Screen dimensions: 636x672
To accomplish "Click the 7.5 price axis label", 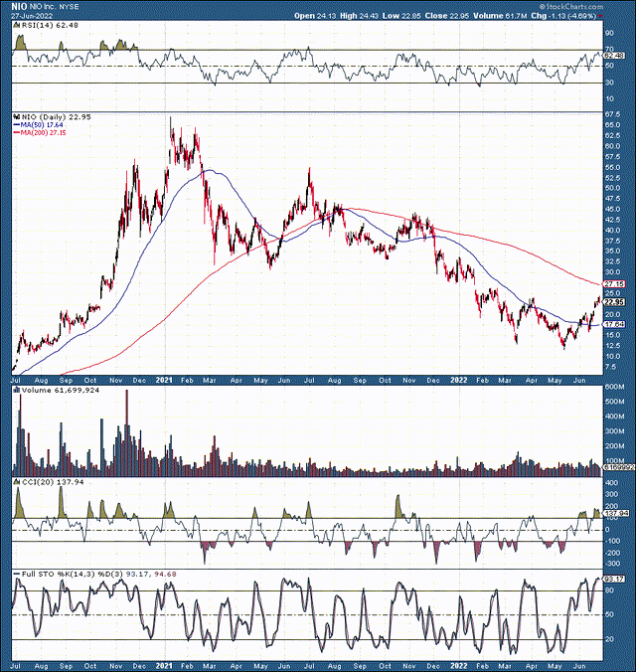I will coord(610,367).
